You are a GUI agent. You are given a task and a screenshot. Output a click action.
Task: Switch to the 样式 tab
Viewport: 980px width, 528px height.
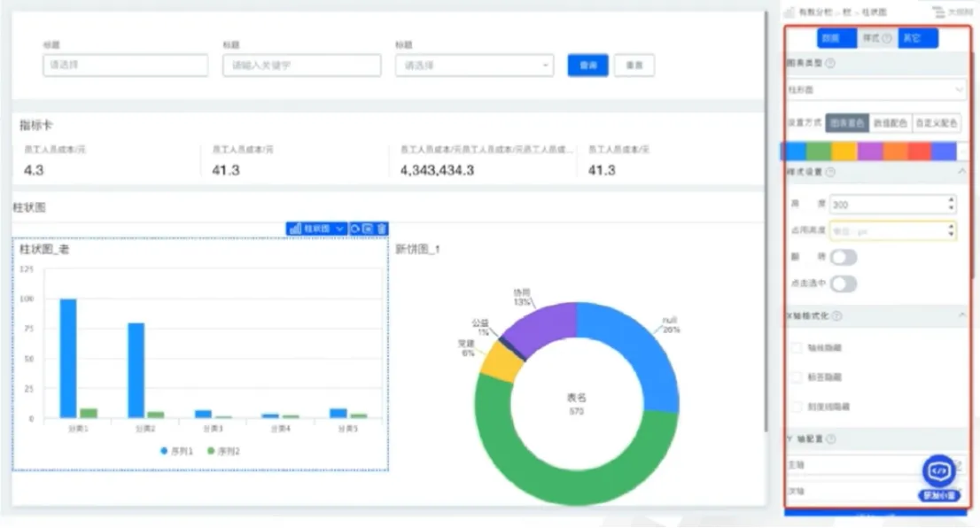[877, 38]
